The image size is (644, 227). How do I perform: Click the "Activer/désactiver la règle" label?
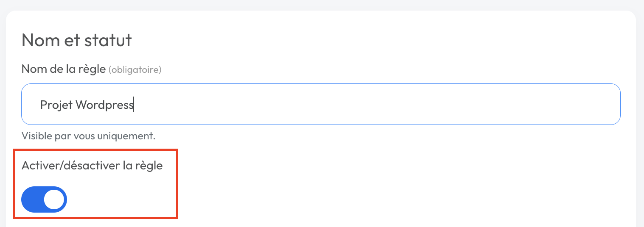92,165
